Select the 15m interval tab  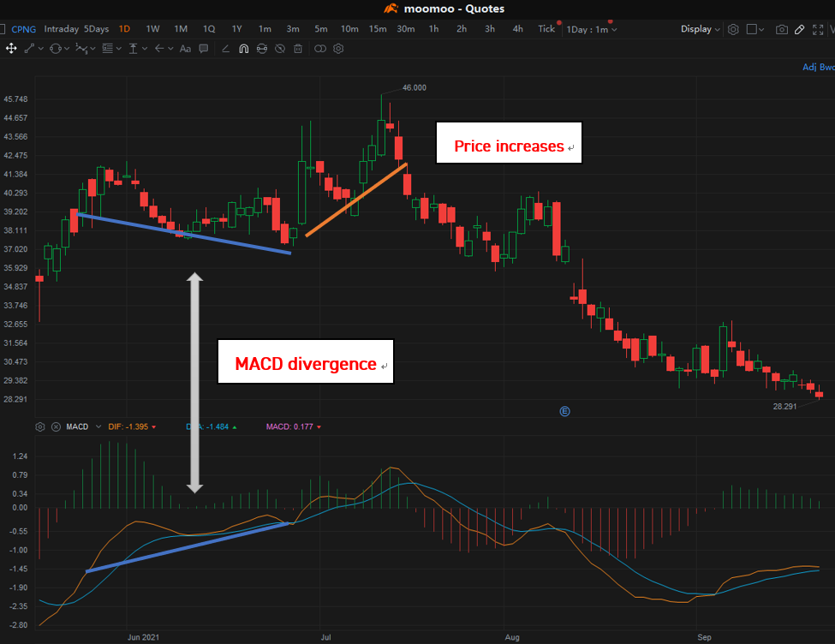coord(378,29)
